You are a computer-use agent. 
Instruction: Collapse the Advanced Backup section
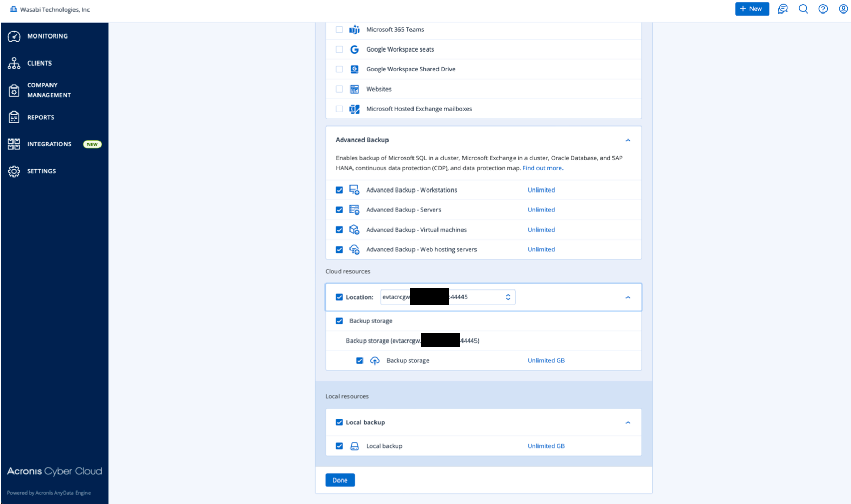628,140
